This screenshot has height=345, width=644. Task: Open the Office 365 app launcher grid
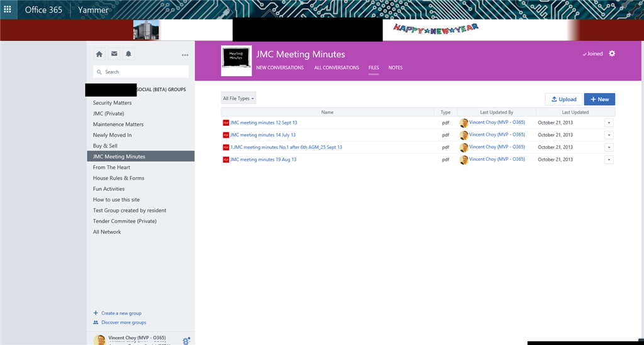click(8, 9)
